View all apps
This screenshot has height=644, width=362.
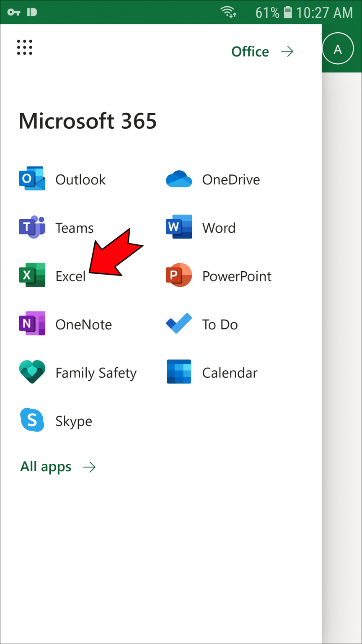click(x=46, y=466)
